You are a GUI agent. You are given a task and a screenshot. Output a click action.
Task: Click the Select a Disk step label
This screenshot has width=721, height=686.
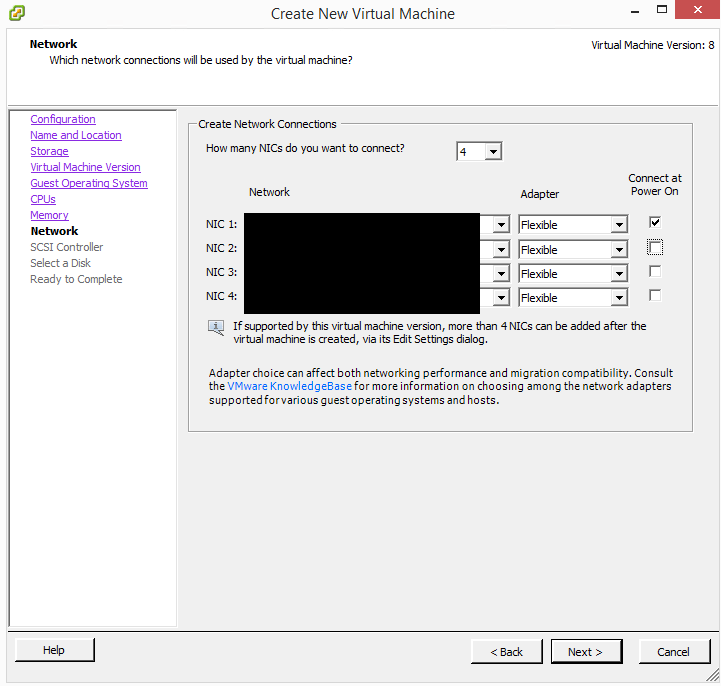(x=60, y=263)
